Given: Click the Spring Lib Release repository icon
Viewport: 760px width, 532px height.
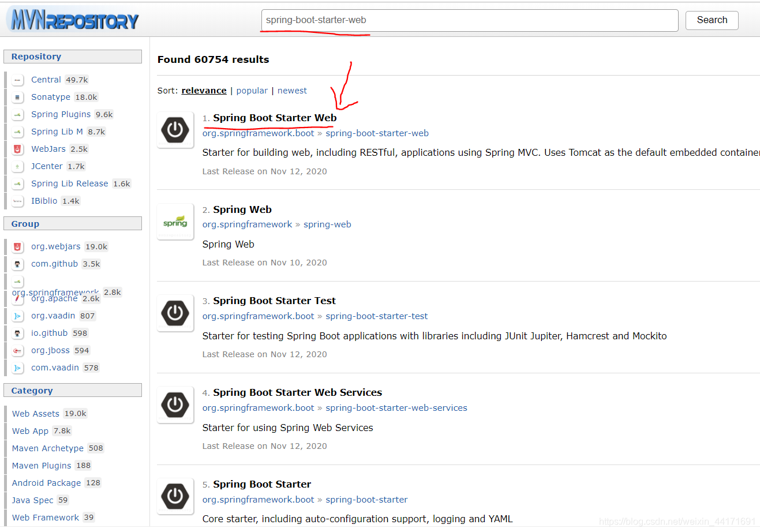Looking at the screenshot, I should tap(17, 184).
